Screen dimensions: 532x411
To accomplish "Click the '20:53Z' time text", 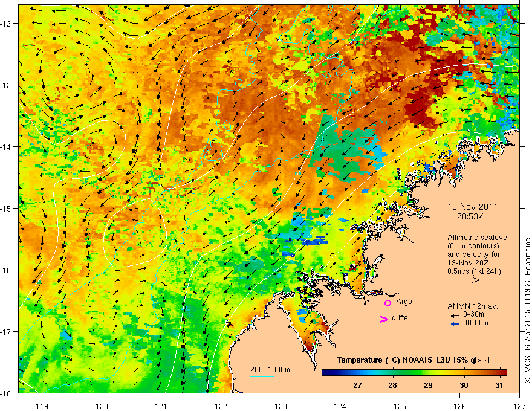I will tap(470, 216).
